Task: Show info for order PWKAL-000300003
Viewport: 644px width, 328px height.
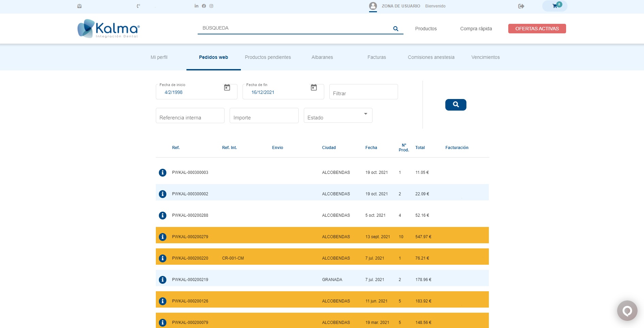Action: [163, 173]
